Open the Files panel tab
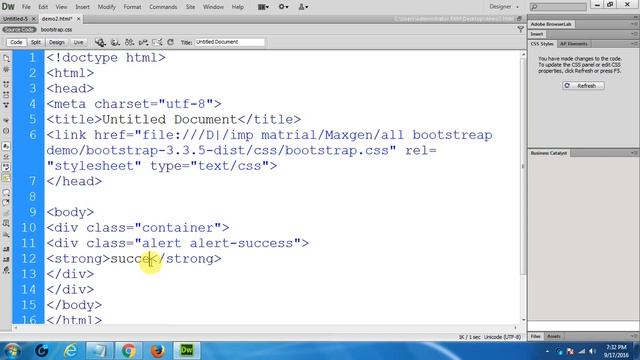Viewport: 640px width, 360px height. 536,336
